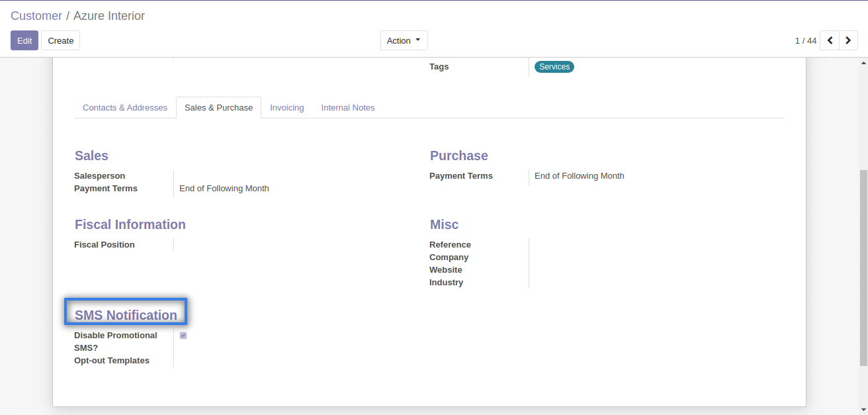Click the vertical scrollbar thumb
Image resolution: width=868 pixels, height=415 pixels.
tap(863, 265)
